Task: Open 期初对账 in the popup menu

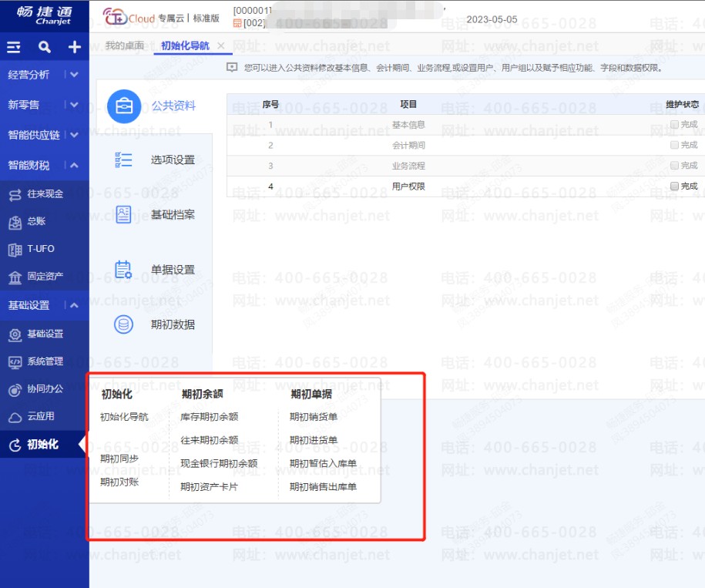Action: pos(119,482)
